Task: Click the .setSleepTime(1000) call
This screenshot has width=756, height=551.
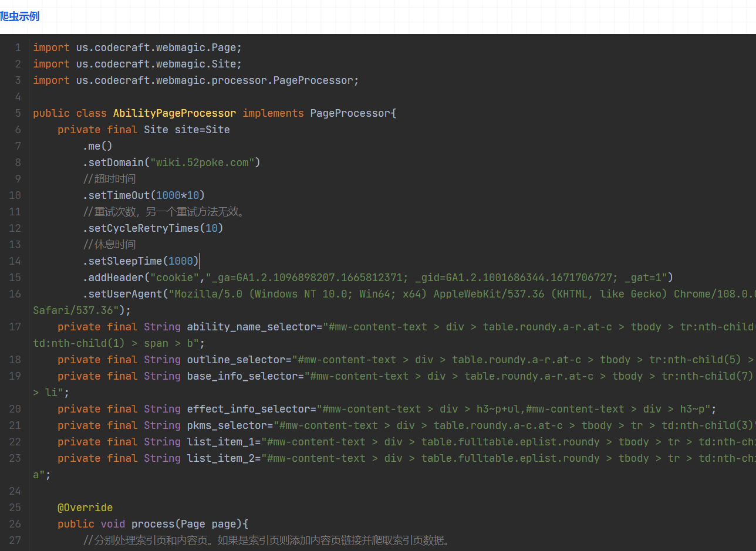Action: pyautogui.click(x=141, y=261)
